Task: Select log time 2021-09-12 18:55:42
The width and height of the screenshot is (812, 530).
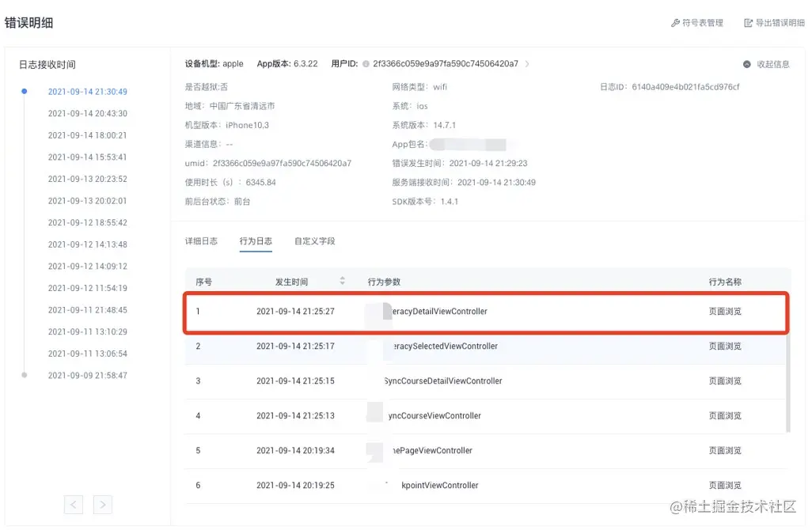Action: 88,222
